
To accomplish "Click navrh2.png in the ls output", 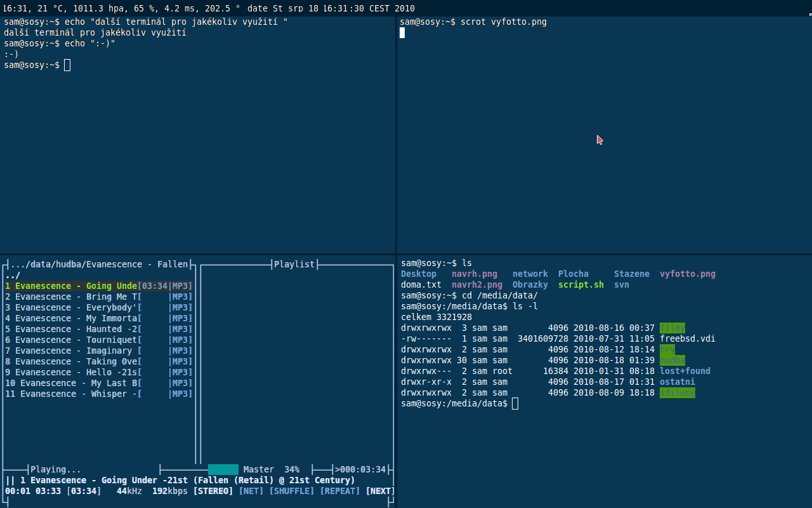I will coord(477,284).
